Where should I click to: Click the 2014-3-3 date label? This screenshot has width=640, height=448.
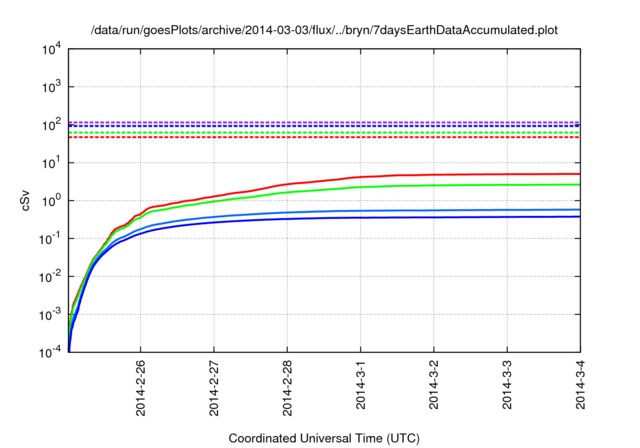coord(507,385)
